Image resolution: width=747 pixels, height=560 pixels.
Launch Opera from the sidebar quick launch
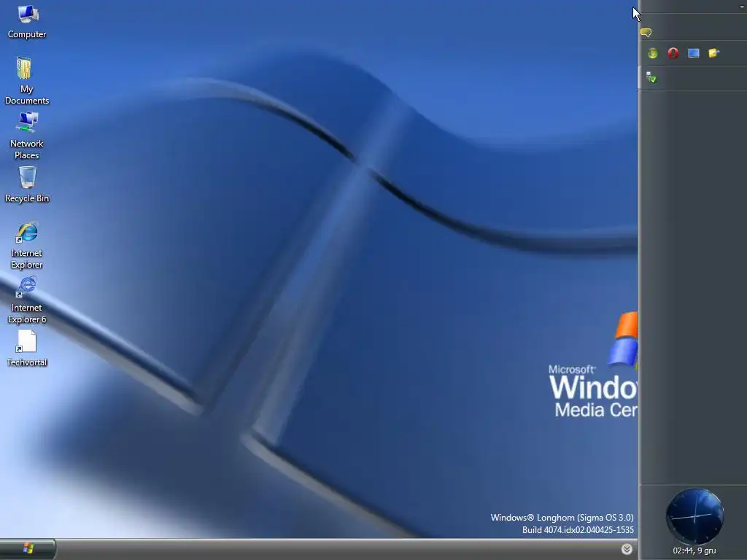673,53
